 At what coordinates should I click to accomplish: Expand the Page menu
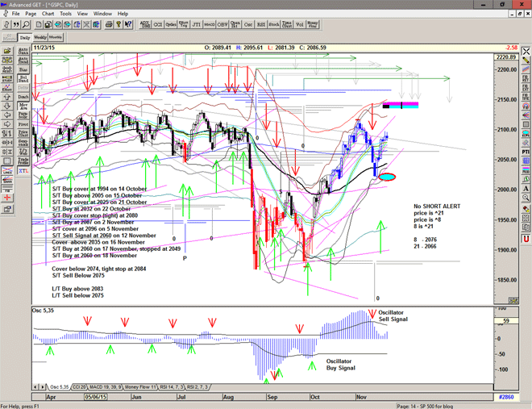pos(31,14)
